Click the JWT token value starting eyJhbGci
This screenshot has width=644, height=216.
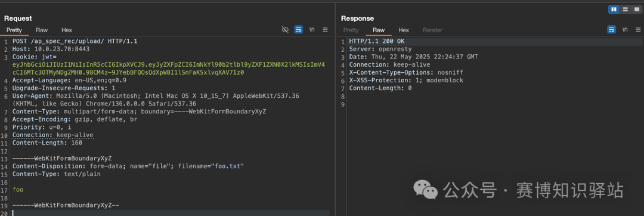point(169,69)
